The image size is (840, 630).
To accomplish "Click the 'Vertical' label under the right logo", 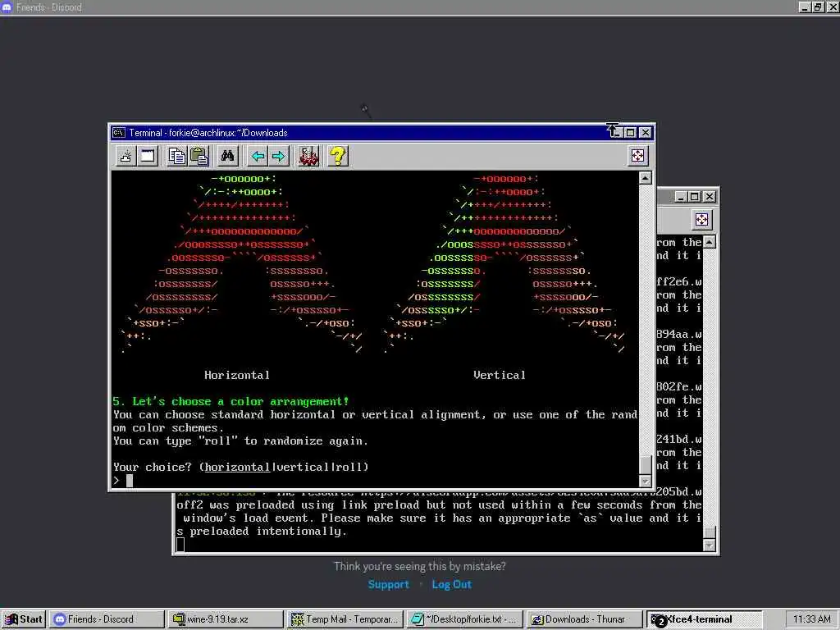I will (x=500, y=375).
